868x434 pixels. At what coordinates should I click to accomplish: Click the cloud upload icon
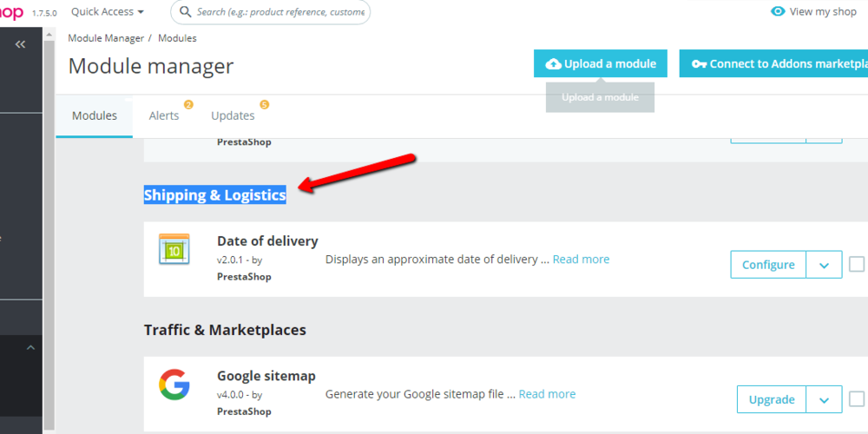click(553, 63)
